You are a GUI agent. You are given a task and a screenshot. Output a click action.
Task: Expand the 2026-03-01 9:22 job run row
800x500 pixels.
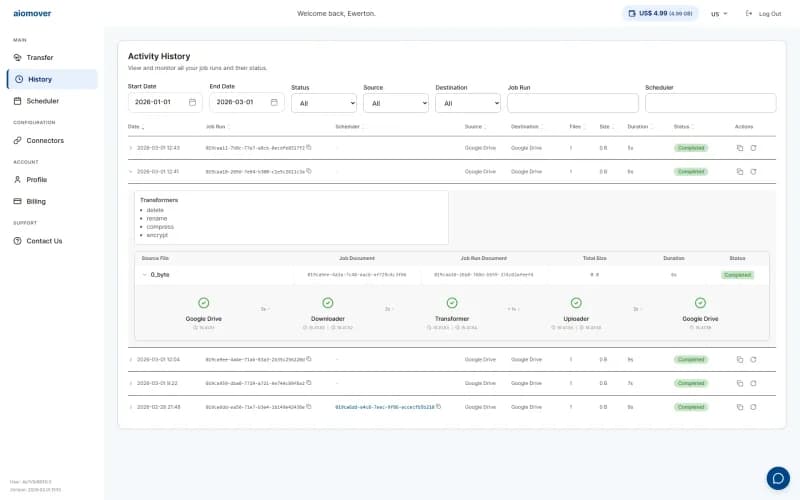(131, 383)
